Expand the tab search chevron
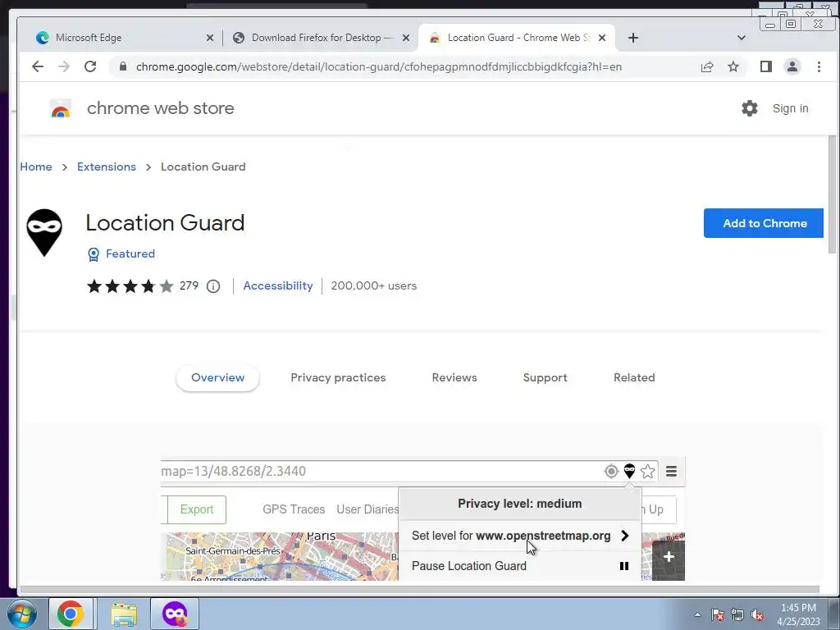The image size is (840, 630). pyautogui.click(x=742, y=38)
